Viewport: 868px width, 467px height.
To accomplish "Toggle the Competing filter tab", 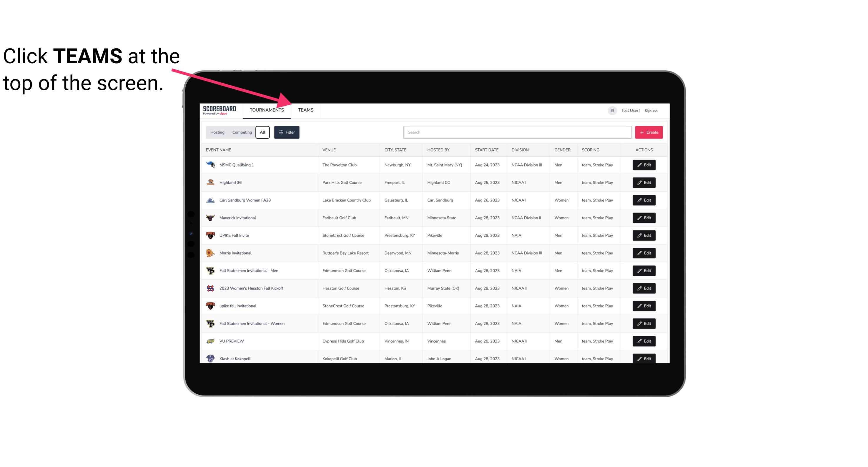I will coord(241,132).
